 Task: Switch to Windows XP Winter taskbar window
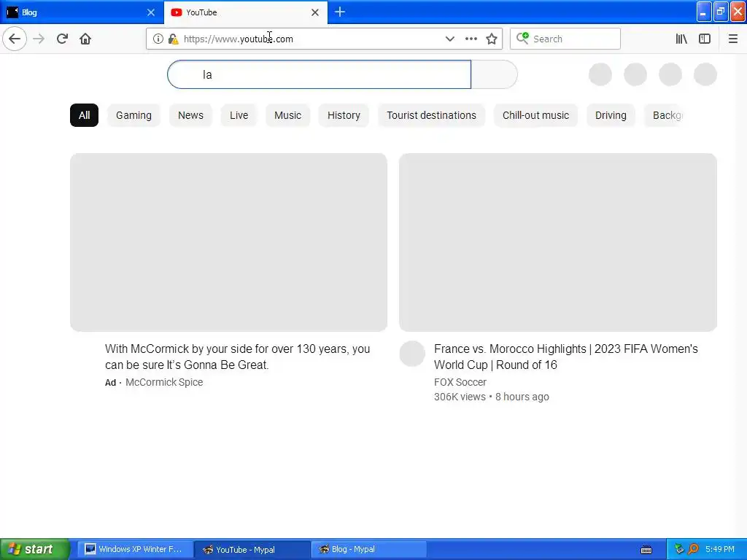coord(134,550)
